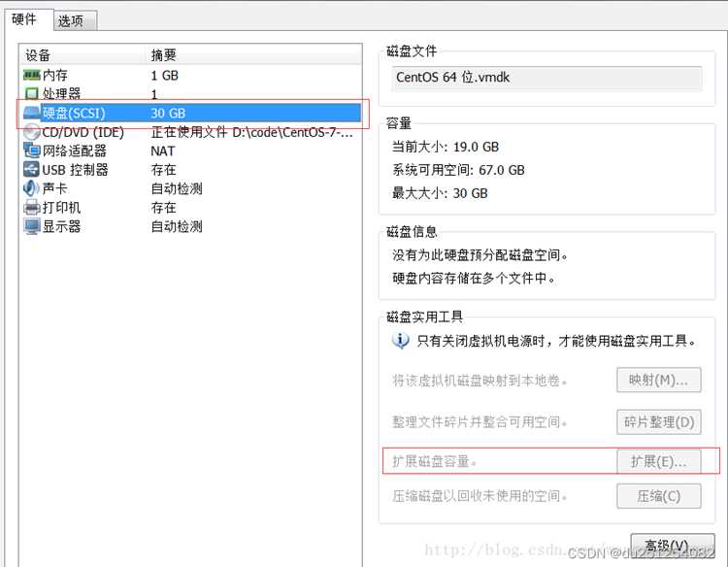This screenshot has width=728, height=567.
Task: Click the USB controller (USB 控制器) icon
Action: pyautogui.click(x=32, y=170)
